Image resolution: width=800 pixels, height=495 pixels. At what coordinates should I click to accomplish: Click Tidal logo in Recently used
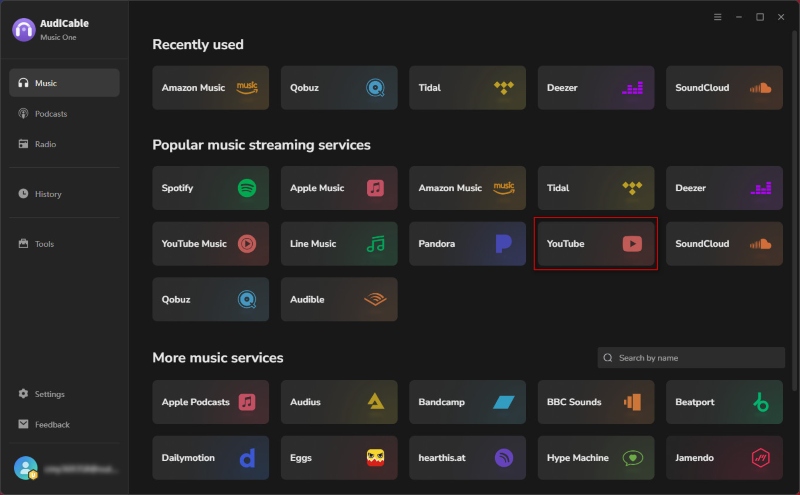point(504,88)
